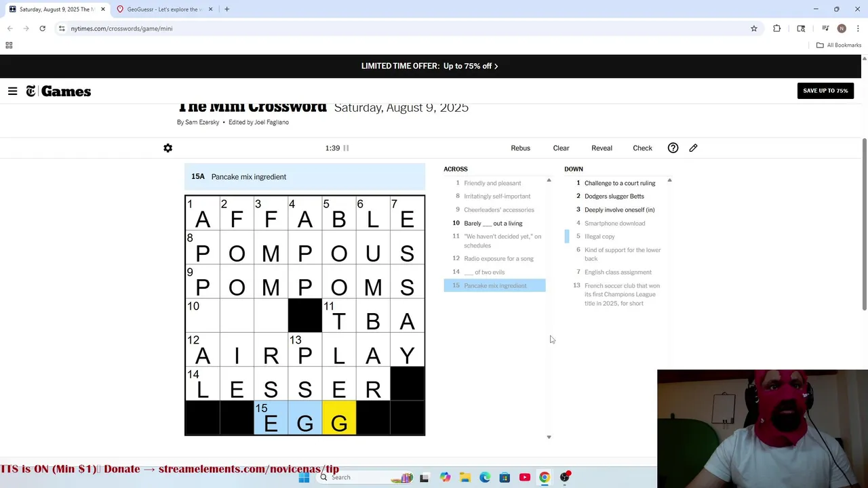Select clue 9 Across Cheerleaders' accessories

(494, 209)
